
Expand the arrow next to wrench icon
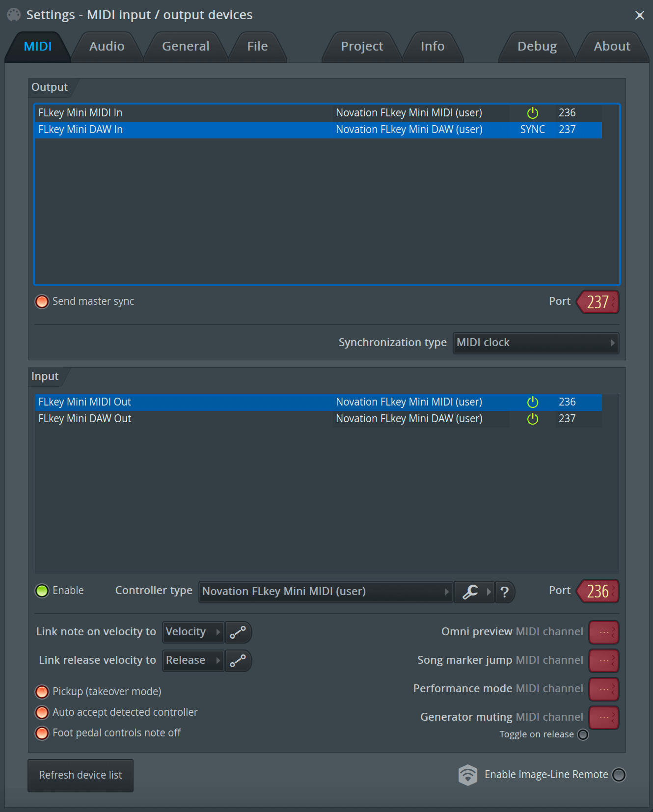pyautogui.click(x=489, y=592)
